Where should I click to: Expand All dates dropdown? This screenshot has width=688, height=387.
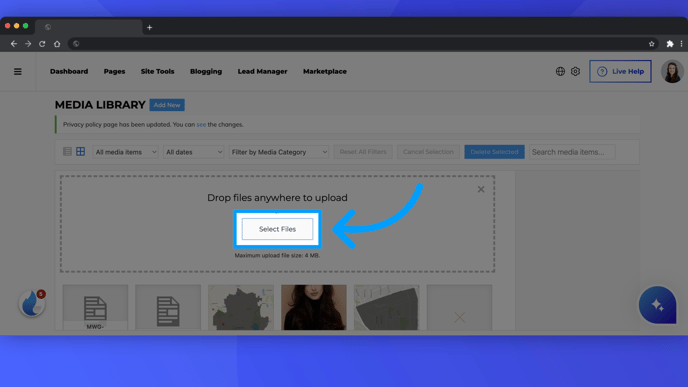click(x=194, y=152)
